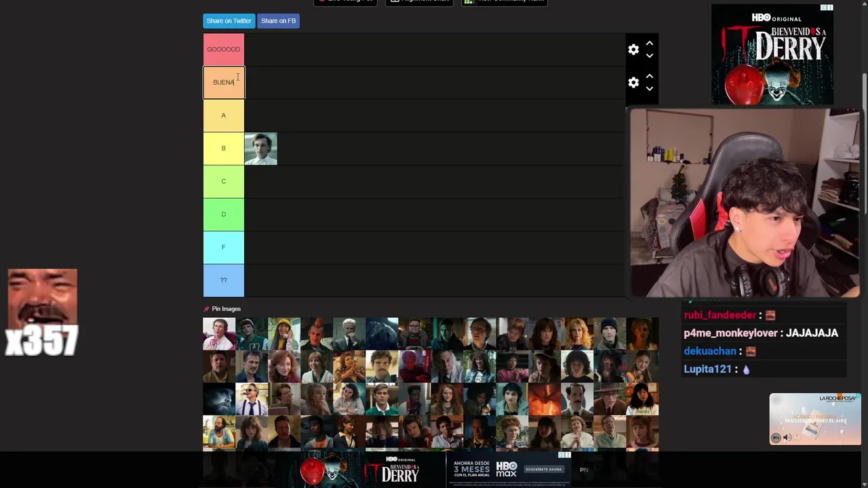The width and height of the screenshot is (868, 488).
Task: Click the laughing emote above x357 counter
Action: pos(43,296)
